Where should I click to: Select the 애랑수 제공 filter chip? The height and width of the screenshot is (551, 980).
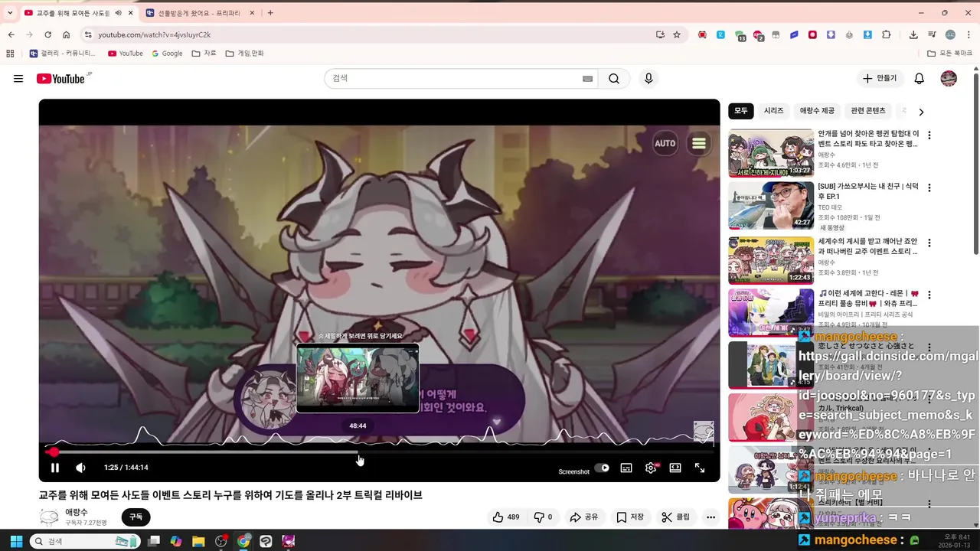tap(818, 111)
